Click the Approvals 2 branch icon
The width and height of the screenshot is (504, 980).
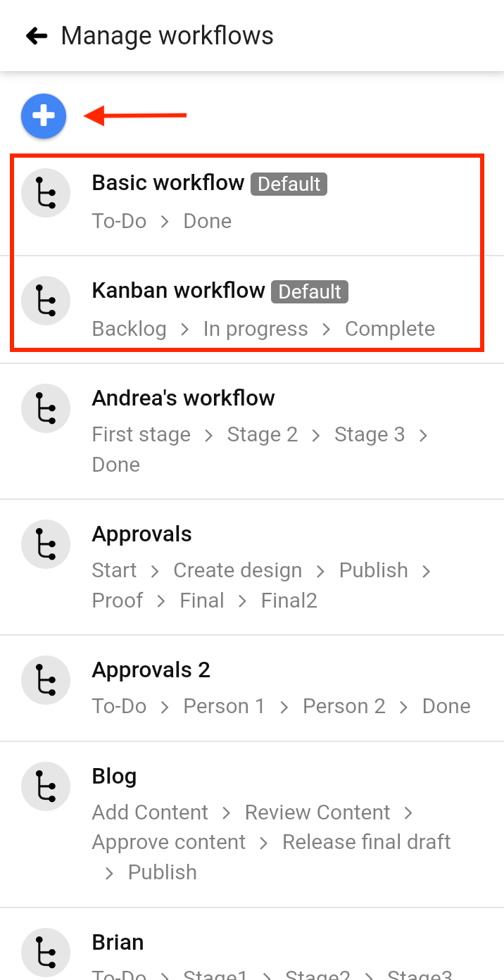point(46,680)
